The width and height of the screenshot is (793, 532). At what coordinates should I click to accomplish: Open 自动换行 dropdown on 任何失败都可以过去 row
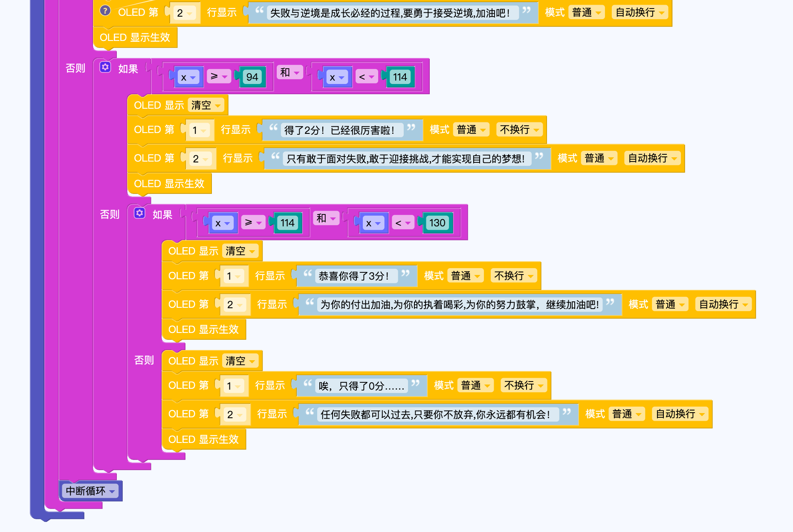point(680,414)
